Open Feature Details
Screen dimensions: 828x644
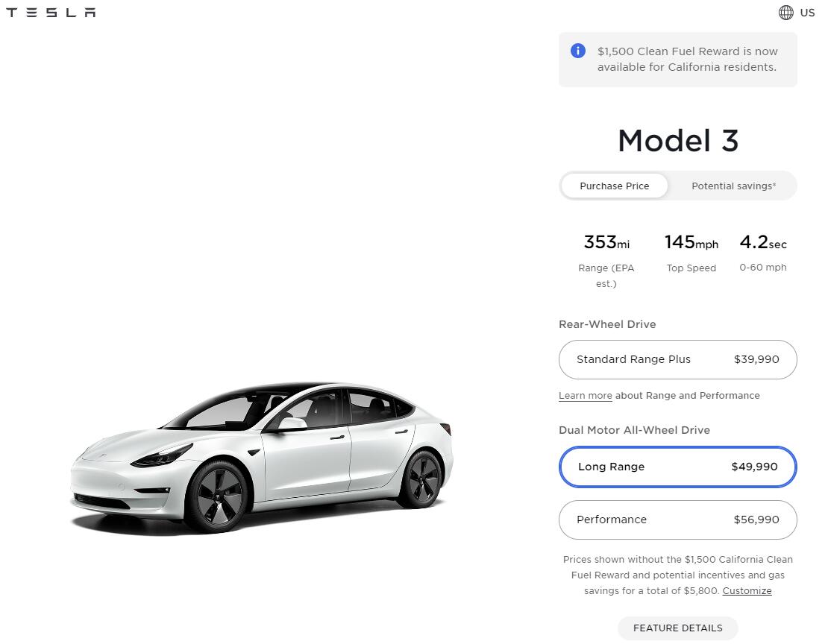(677, 628)
